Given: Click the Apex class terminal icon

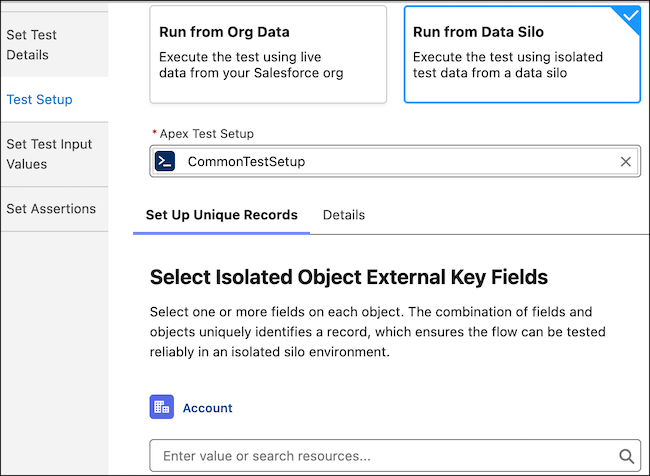Looking at the screenshot, I should tap(165, 161).
